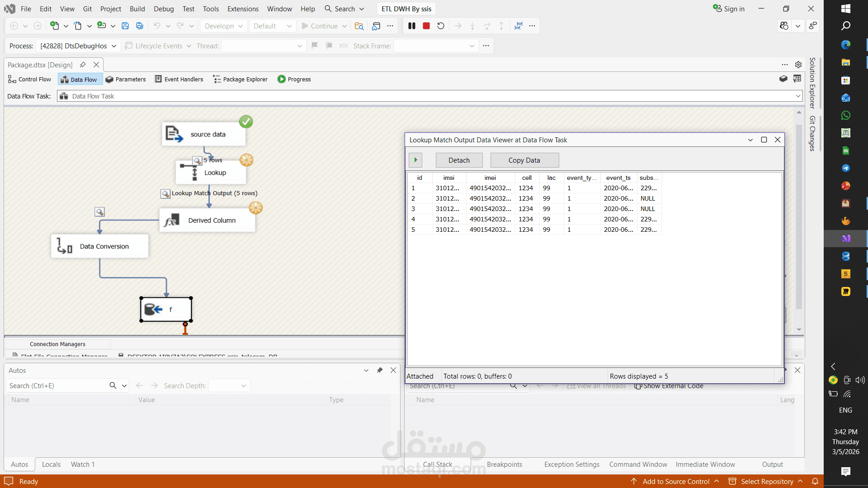Click the green play arrow in Data Viewer
This screenshot has width=868, height=488.
click(415, 160)
